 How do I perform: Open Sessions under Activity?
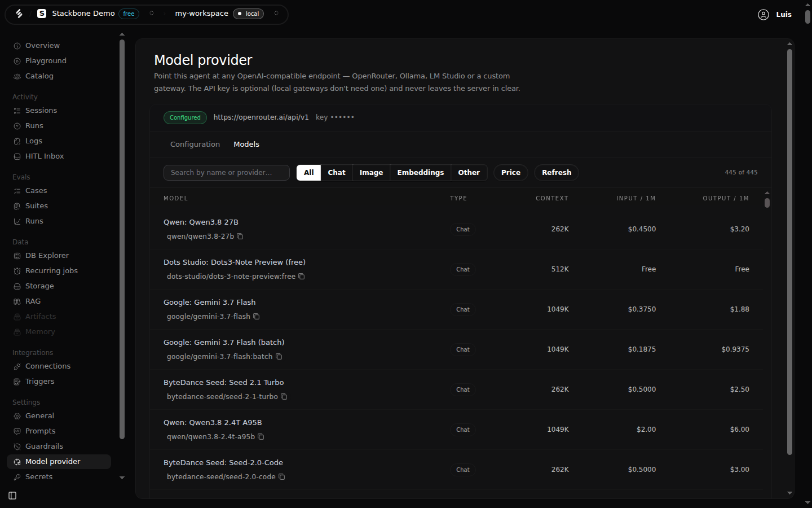59,111
